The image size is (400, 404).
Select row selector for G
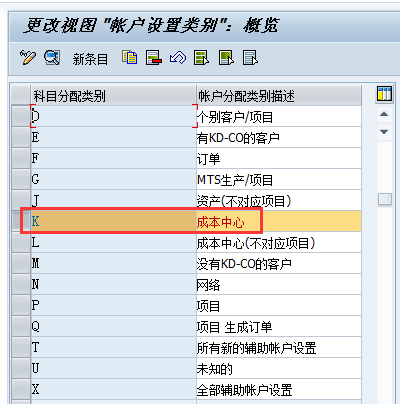pyautogui.click(x=21, y=179)
